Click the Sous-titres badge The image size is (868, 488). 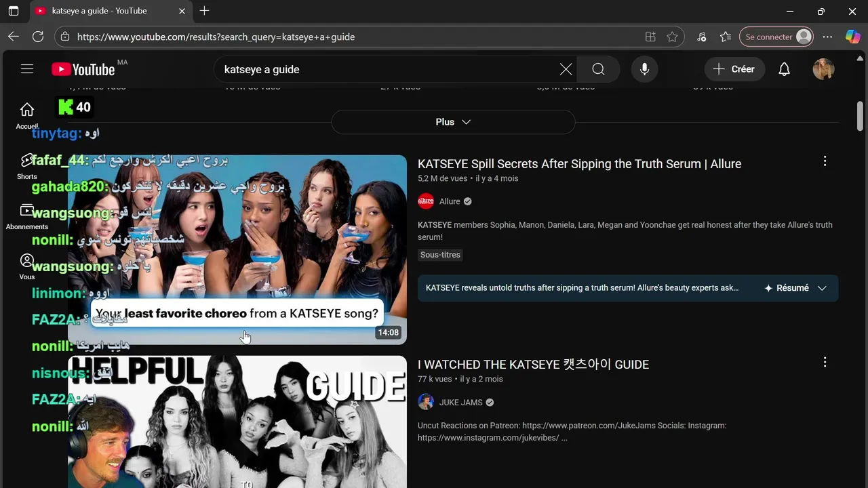[440, 255]
